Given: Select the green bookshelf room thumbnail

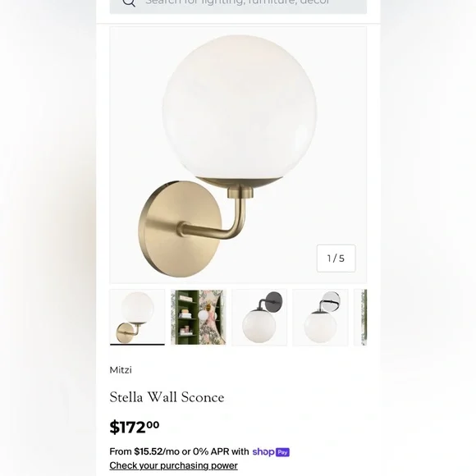Looking at the screenshot, I should coord(199,318).
